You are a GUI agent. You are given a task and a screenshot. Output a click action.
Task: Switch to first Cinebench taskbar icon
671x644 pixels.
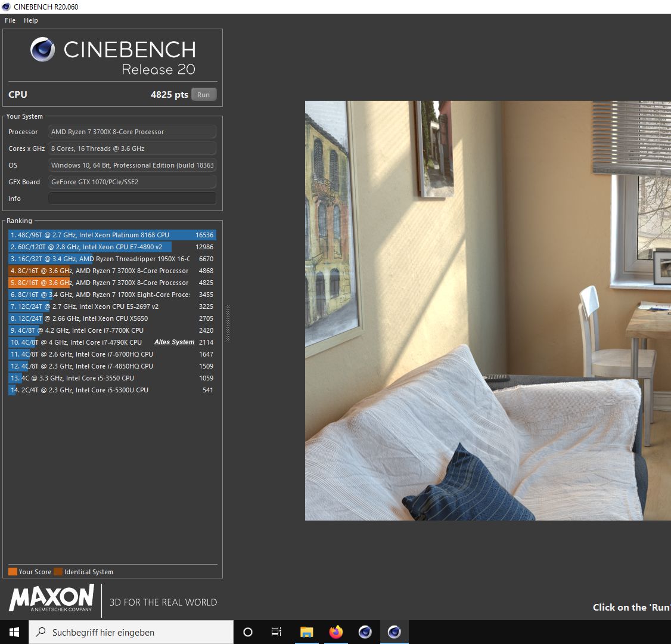(x=365, y=632)
